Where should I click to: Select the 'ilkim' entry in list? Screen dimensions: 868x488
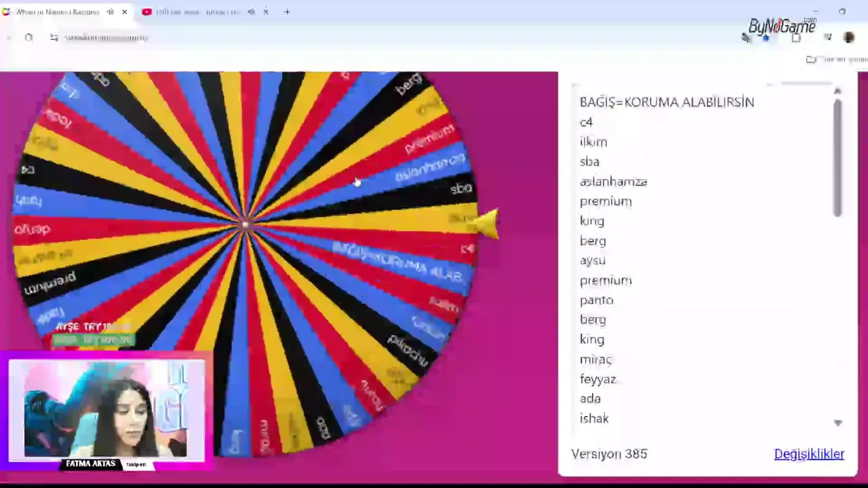(593, 142)
